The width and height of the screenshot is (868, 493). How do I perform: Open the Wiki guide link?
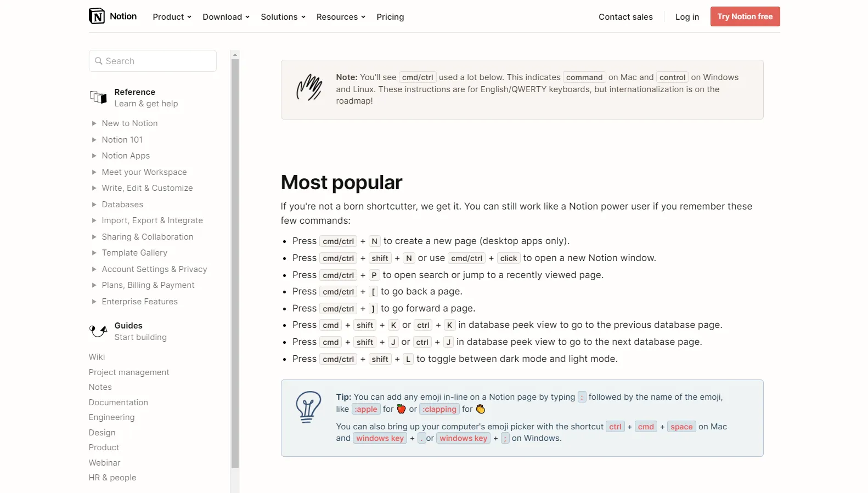coord(97,357)
